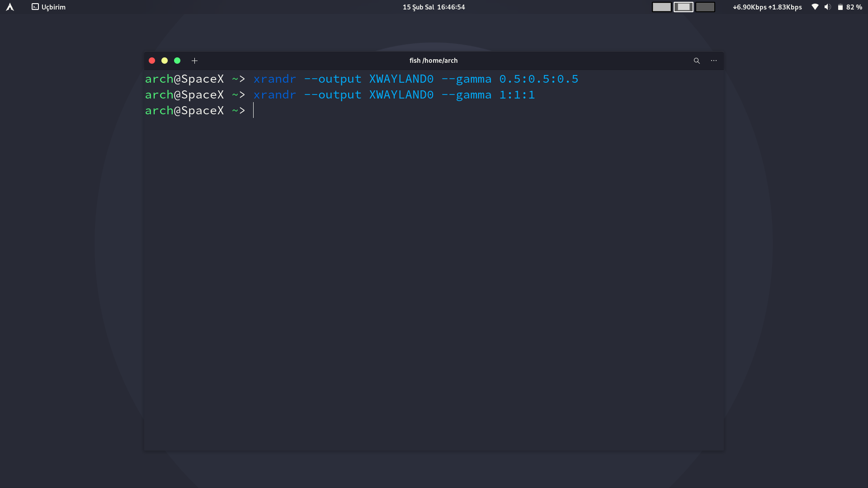Click the Wi-Fi icon in top bar
The image size is (868, 488).
click(x=815, y=7)
